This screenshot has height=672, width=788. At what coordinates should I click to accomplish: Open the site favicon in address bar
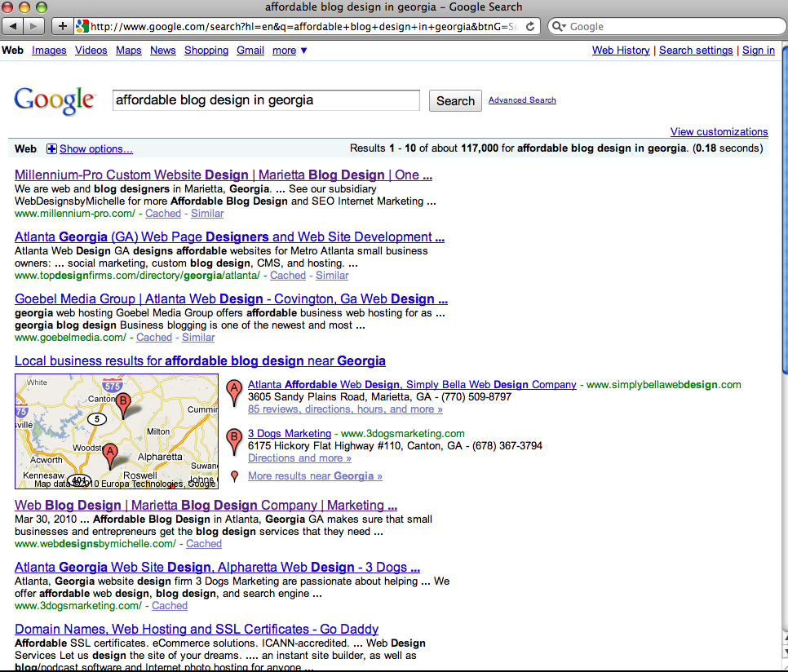pos(82,26)
